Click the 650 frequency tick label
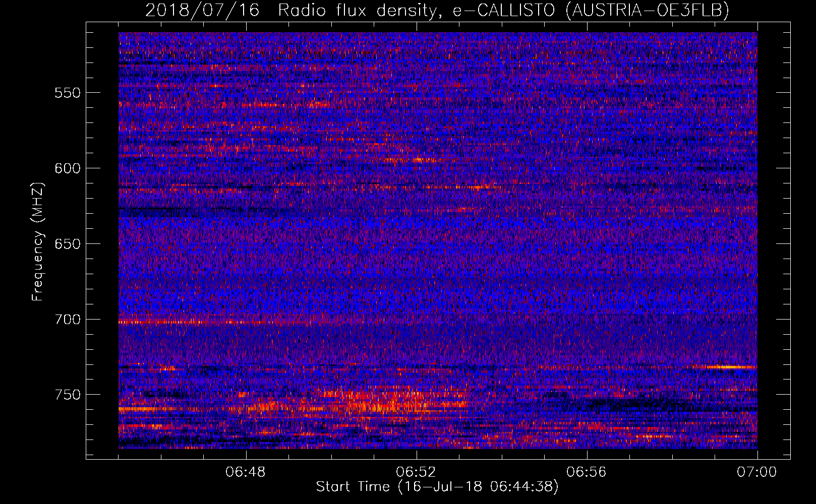The width and height of the screenshot is (816, 504). pos(68,244)
